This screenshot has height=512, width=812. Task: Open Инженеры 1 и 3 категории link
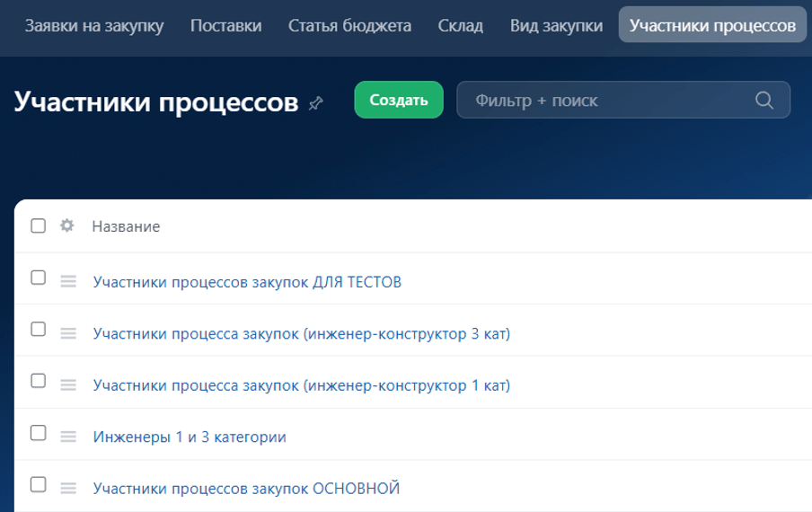tap(190, 437)
